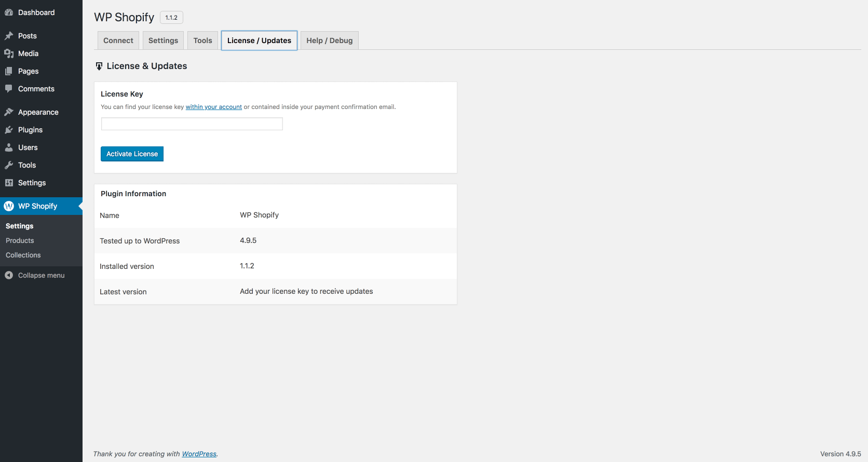
Task: Click the 'Version 4.9.5' footer text
Action: click(x=840, y=454)
